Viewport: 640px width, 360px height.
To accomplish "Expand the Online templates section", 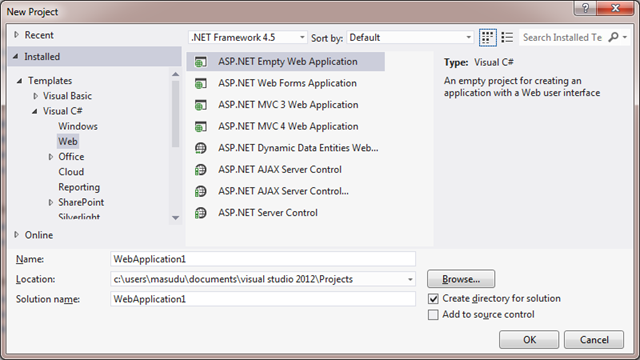I will pos(16,235).
